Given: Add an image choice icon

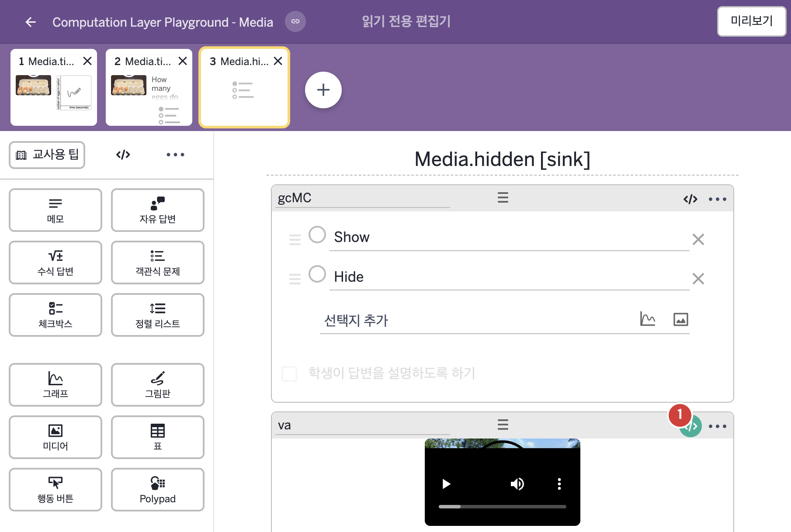Looking at the screenshot, I should (681, 319).
